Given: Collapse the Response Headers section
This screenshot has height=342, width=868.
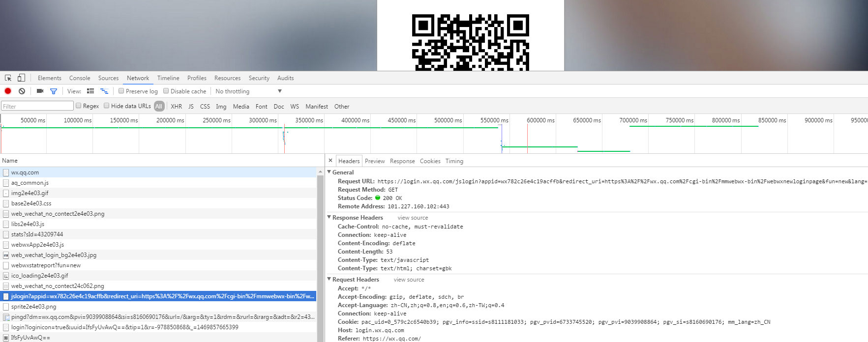Looking at the screenshot, I should pyautogui.click(x=329, y=217).
